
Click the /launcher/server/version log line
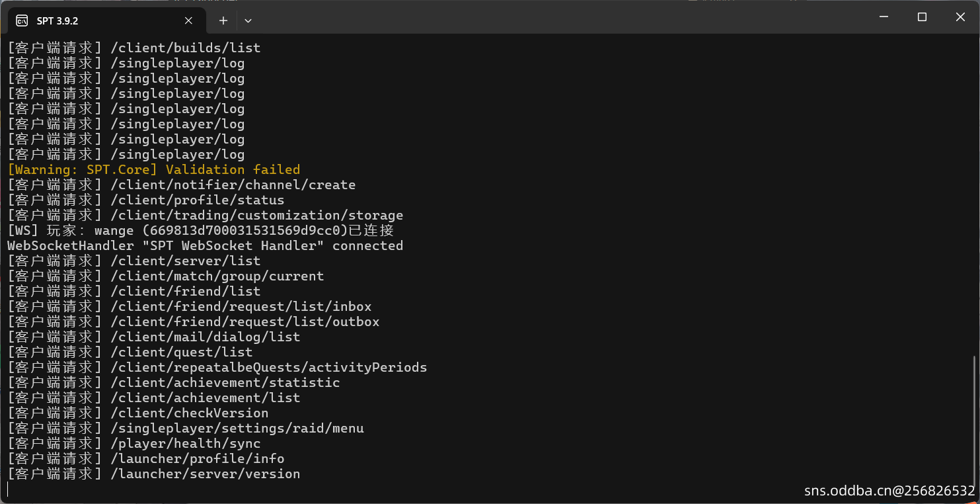[x=153, y=474]
